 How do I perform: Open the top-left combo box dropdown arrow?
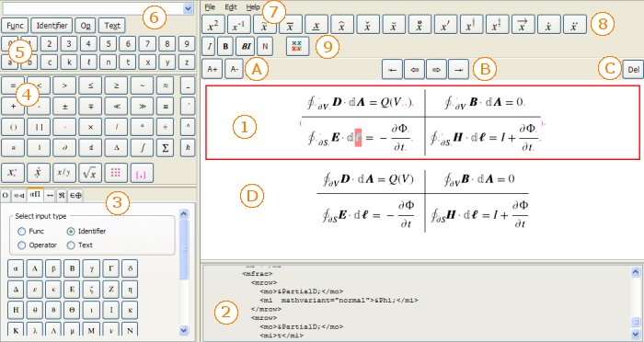tap(188, 8)
